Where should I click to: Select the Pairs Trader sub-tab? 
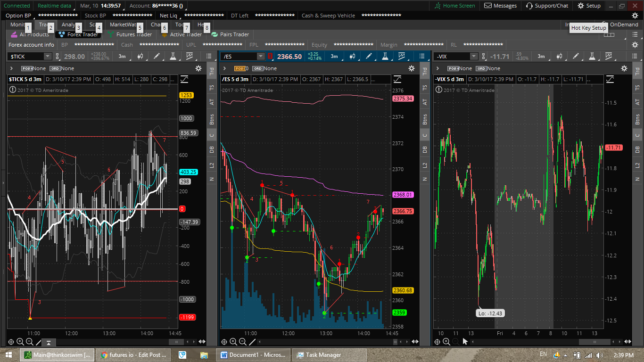tap(230, 34)
